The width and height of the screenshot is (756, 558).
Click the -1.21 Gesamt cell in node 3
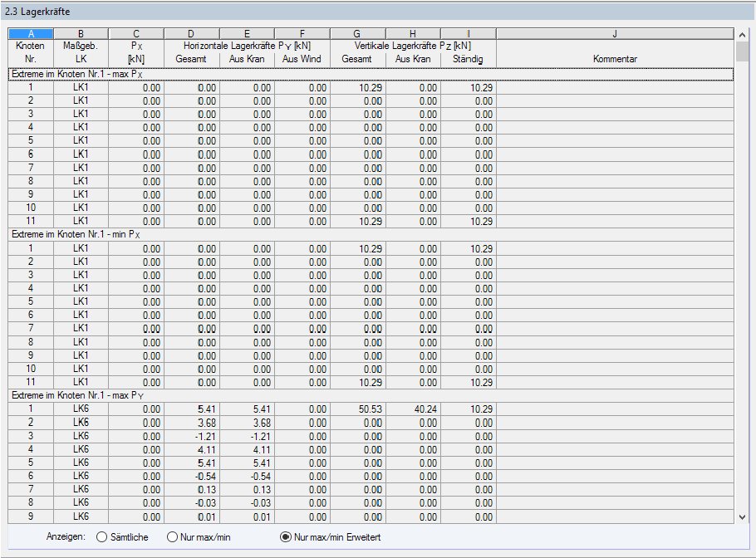pyautogui.click(x=192, y=436)
